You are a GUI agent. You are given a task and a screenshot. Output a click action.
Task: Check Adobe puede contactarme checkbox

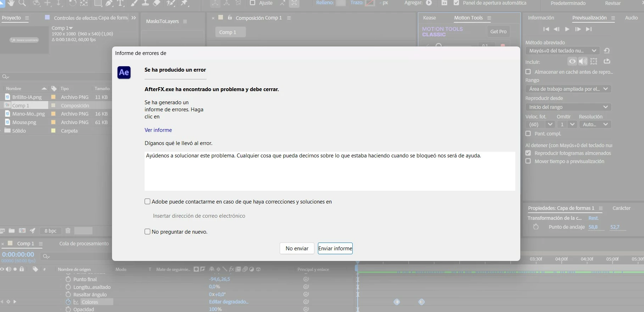pyautogui.click(x=147, y=201)
